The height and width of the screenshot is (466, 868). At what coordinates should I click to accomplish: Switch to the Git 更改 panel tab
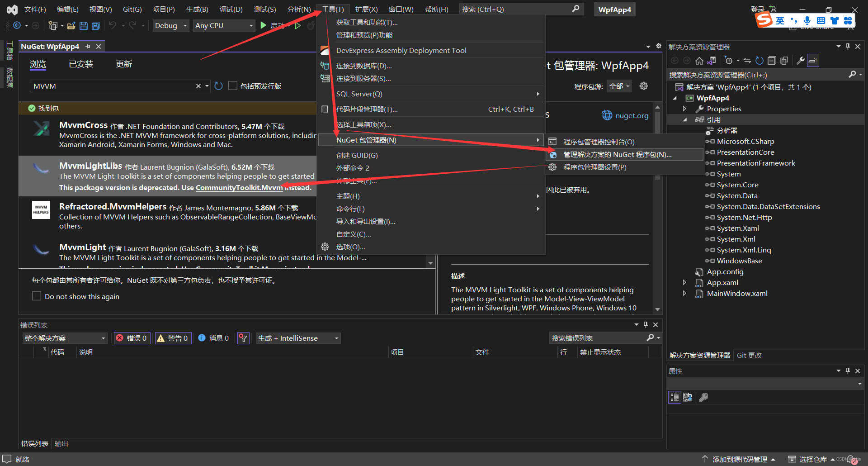click(x=749, y=355)
